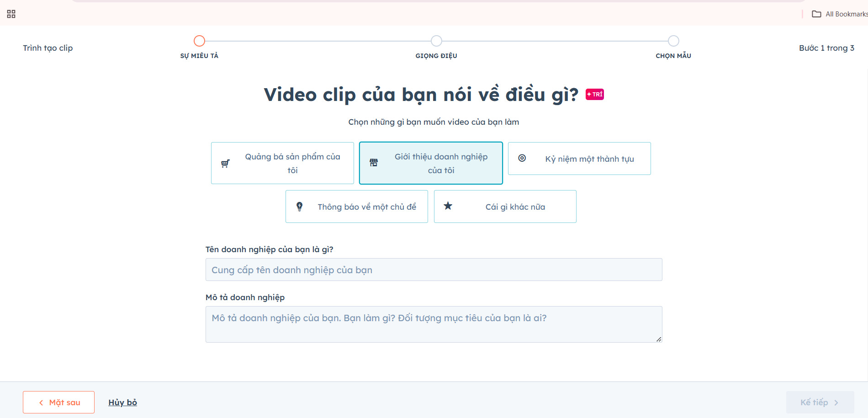Click the textarea resize handle corner

click(x=659, y=339)
